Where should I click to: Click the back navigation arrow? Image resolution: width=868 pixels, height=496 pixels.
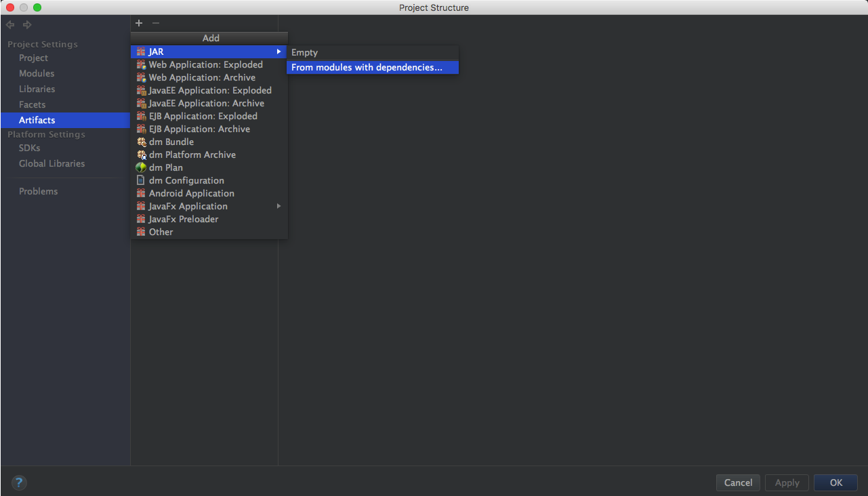10,25
